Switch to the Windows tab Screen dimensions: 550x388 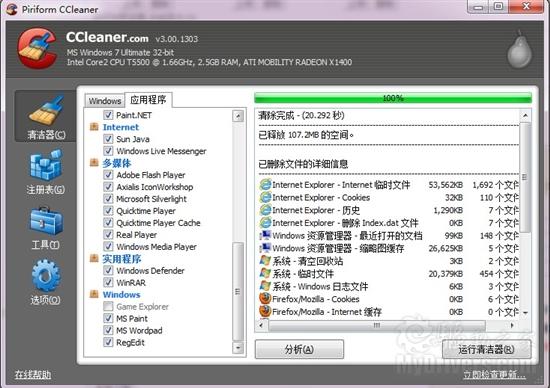[x=105, y=101]
